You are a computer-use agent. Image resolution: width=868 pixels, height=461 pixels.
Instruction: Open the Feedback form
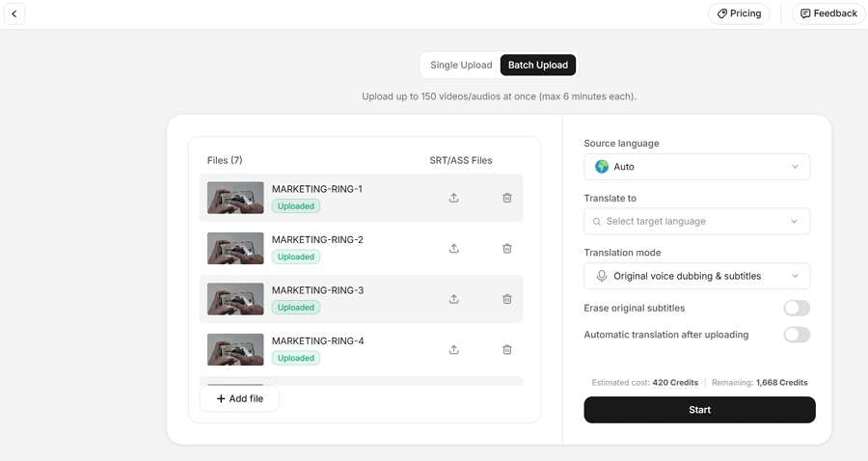point(828,14)
